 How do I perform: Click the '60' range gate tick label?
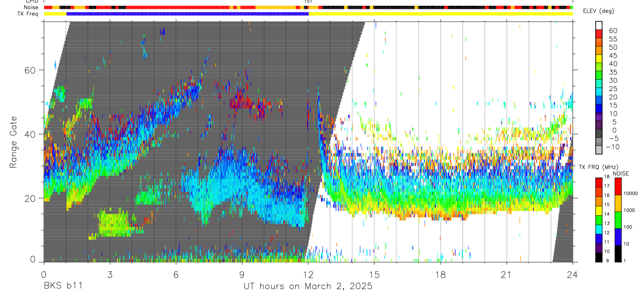pos(31,70)
